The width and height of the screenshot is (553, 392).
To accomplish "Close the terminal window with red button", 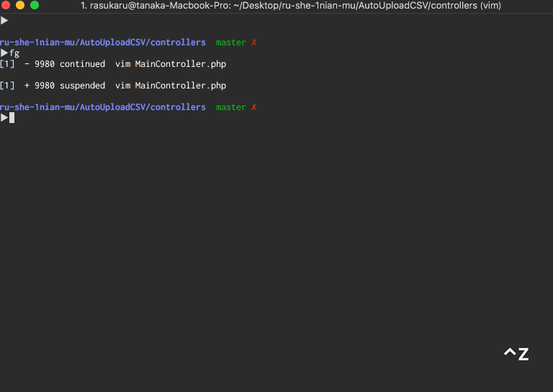I will tap(6, 5).
